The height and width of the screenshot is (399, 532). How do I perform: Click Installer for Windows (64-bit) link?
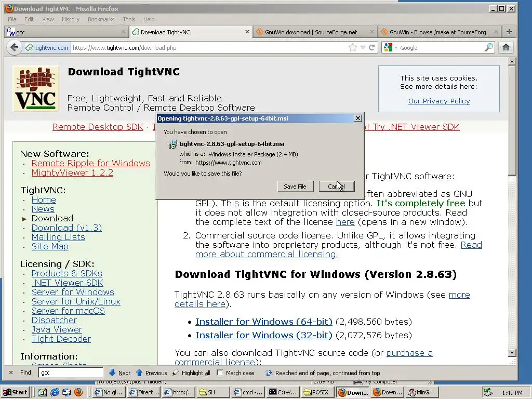click(x=263, y=322)
